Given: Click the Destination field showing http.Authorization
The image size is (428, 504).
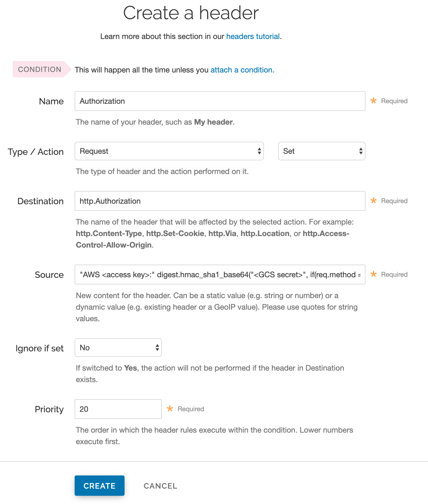Looking at the screenshot, I should tap(219, 201).
